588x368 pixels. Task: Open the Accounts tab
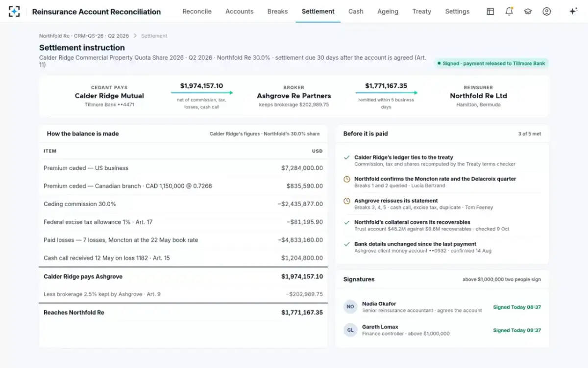point(240,11)
